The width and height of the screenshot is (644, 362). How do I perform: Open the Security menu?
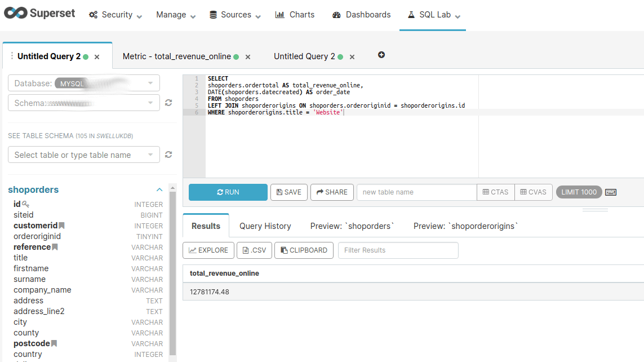tap(116, 15)
